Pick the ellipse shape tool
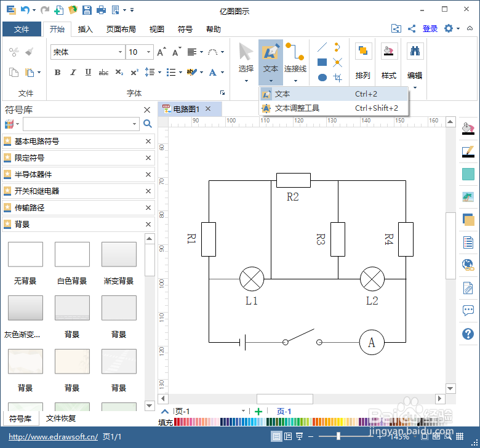480x448 pixels. [x=322, y=78]
